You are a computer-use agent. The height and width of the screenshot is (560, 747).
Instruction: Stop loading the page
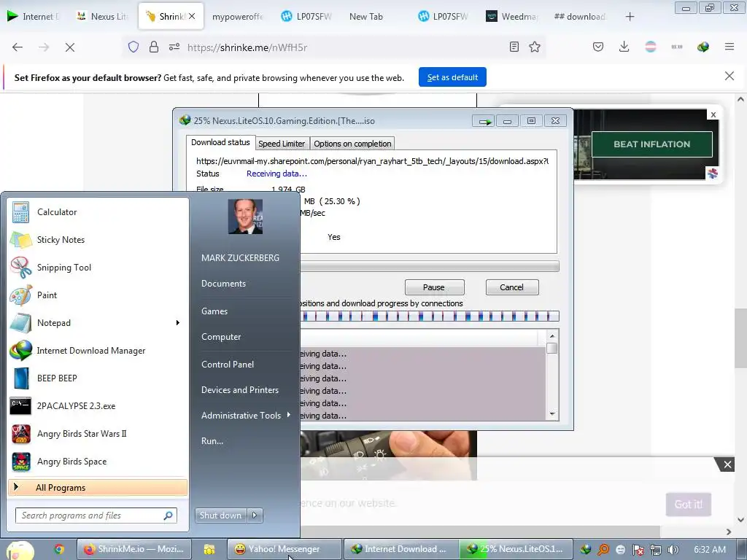(69, 47)
